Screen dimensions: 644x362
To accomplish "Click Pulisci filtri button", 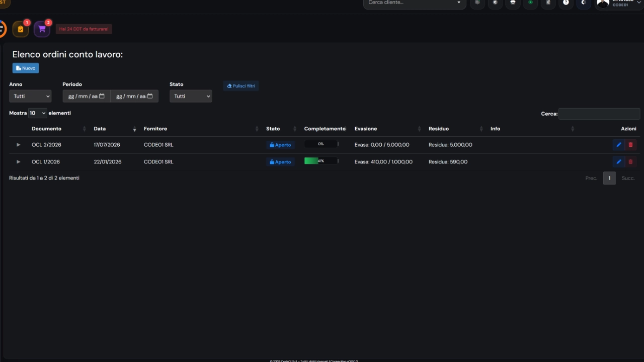I will 241,86.
